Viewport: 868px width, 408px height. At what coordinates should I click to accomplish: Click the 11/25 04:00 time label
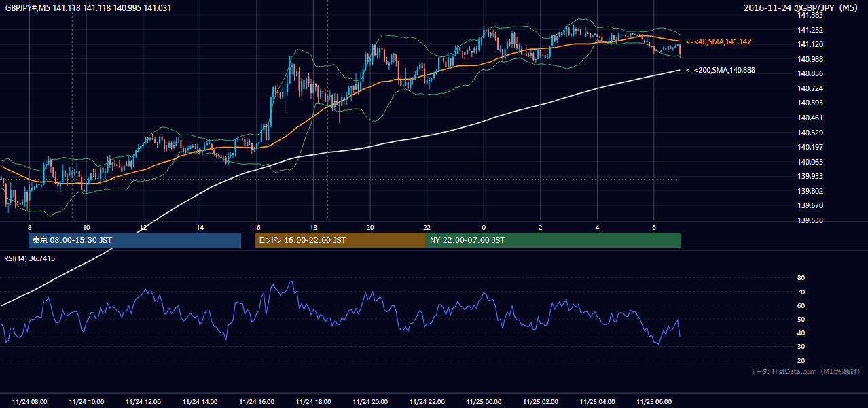(x=597, y=401)
